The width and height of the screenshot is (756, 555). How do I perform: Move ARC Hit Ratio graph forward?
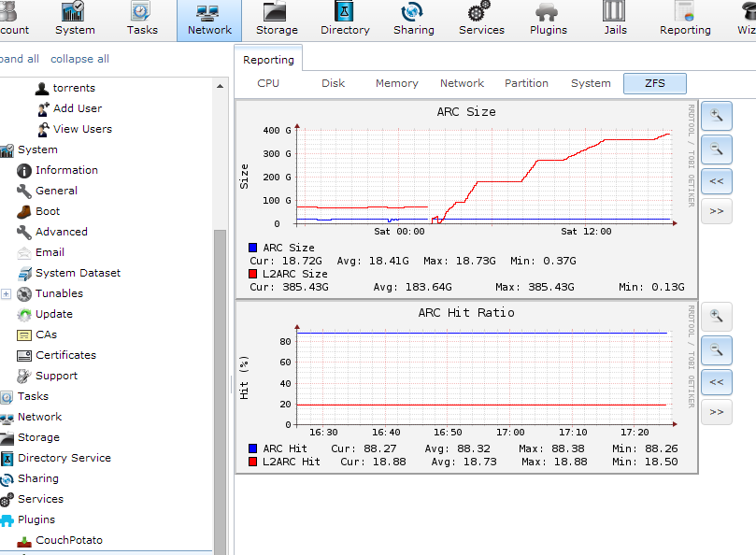716,412
